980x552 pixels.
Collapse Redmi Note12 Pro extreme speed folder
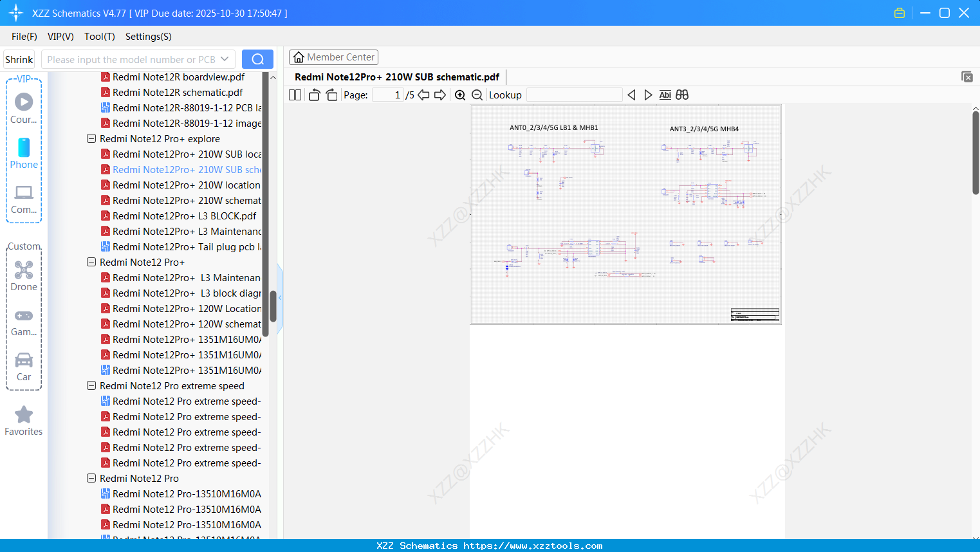pos(91,386)
